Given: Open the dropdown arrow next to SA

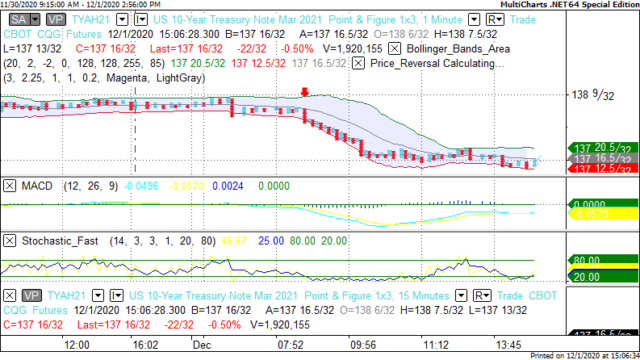Looking at the screenshot, I should click(35, 20).
